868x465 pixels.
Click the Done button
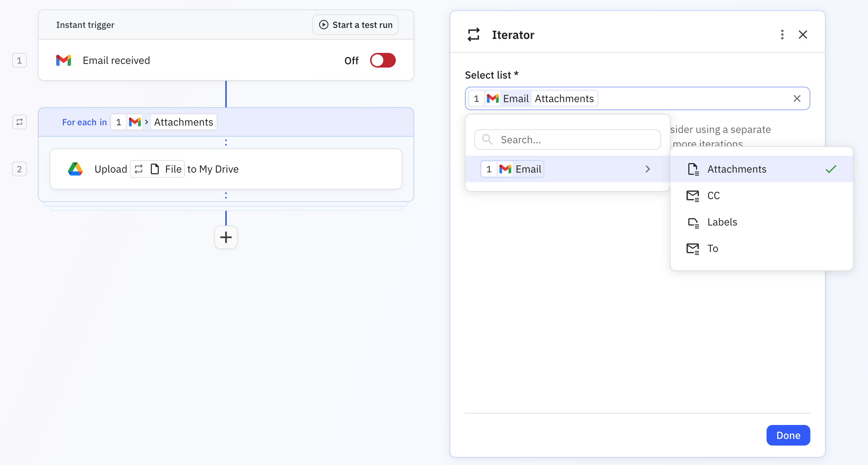tap(788, 435)
